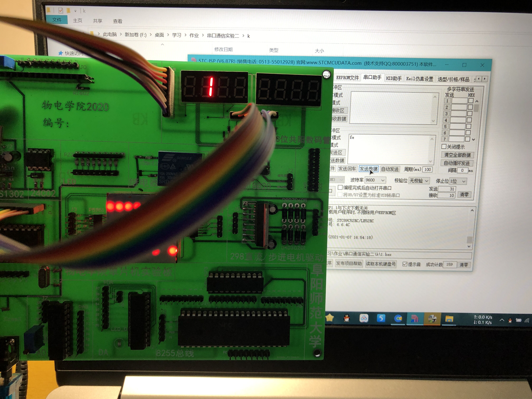Viewport: 532px width, 399px height.
Task: Click 周期(ms) field showing 100
Action: point(427,170)
